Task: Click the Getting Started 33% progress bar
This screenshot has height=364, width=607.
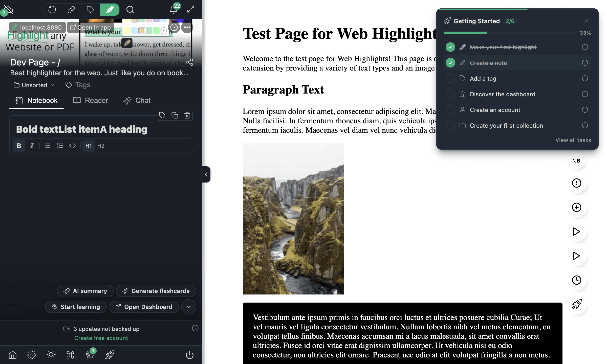Action: click(x=509, y=33)
